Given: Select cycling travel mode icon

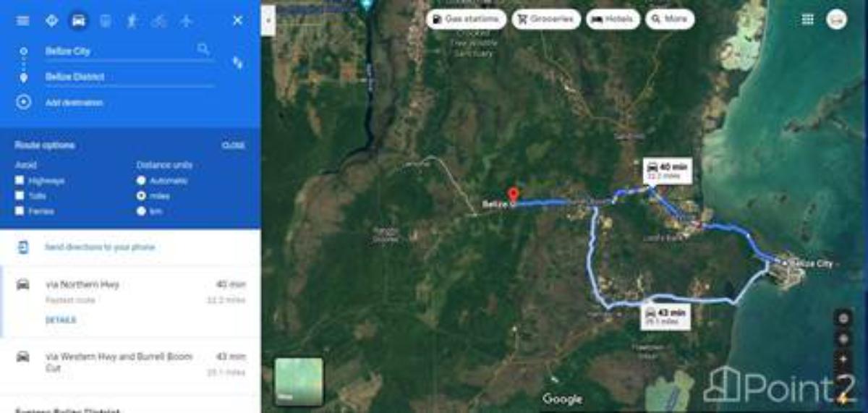Looking at the screenshot, I should coord(159,20).
